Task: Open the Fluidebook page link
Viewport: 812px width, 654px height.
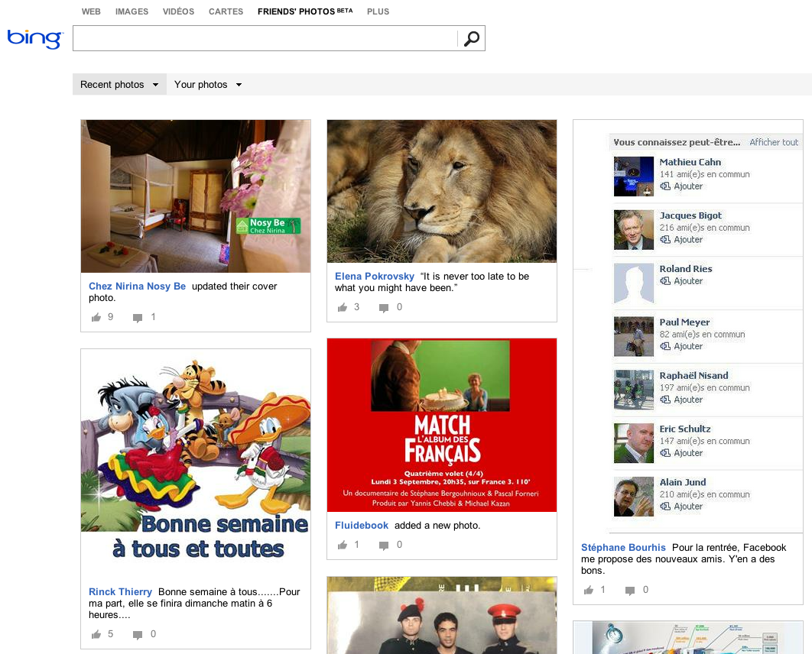Action: tap(362, 525)
